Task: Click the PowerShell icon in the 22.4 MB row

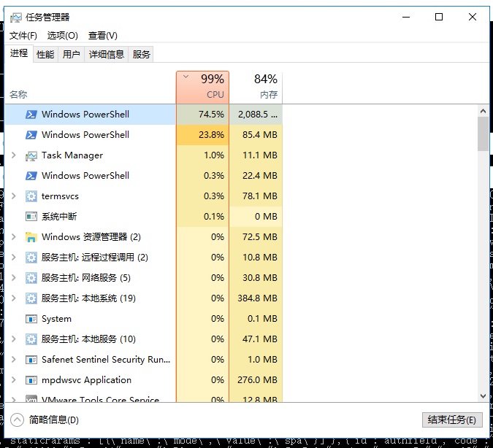Action: [31, 176]
